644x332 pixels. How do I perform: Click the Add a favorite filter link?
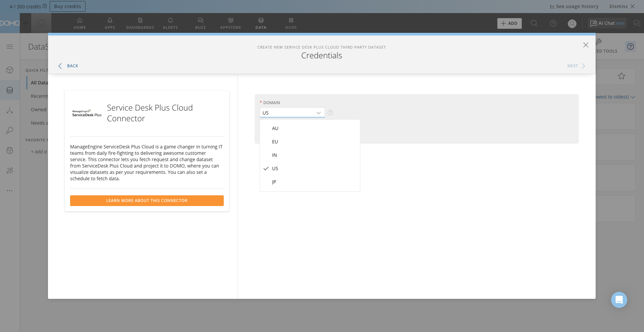pyautogui.click(x=39, y=152)
